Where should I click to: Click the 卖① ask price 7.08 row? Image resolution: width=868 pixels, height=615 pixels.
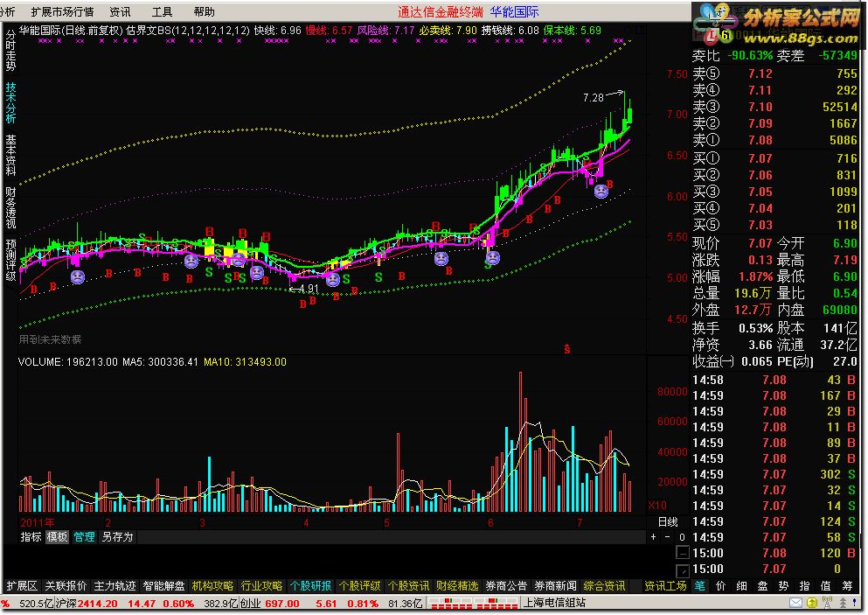point(775,140)
